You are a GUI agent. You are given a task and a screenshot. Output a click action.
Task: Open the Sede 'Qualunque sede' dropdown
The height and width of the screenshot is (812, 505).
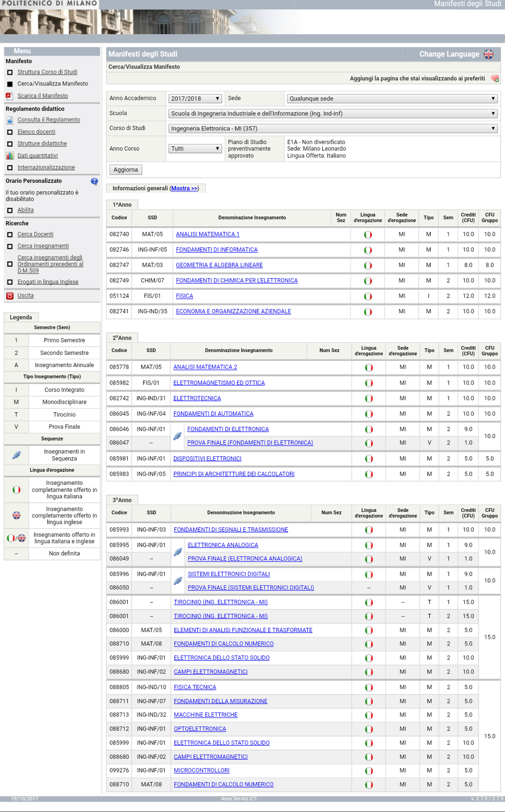pos(392,98)
